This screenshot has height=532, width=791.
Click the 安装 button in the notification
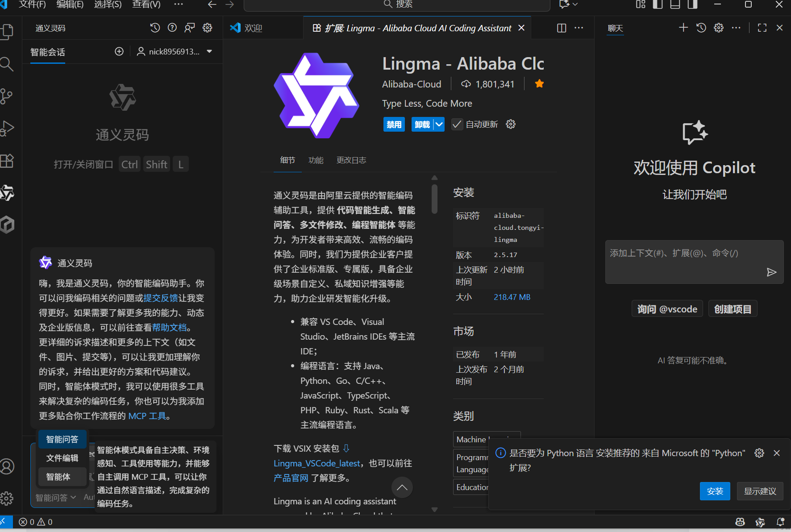715,491
